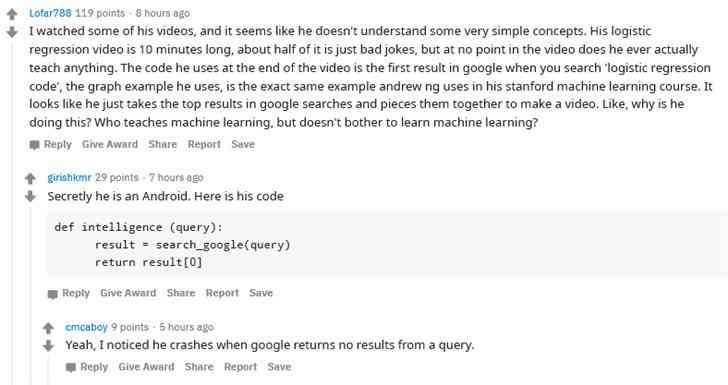Save the comment containing the code block

261,293
